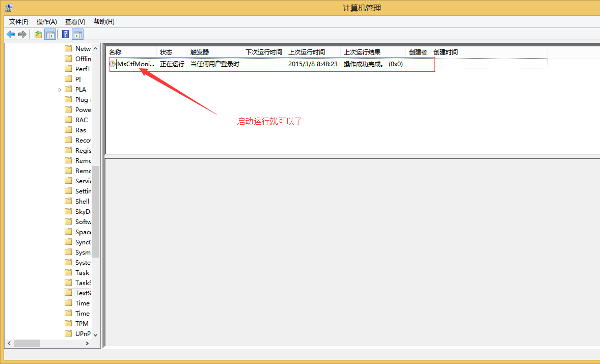This screenshot has width=600, height=364.
Task: Click the Computer Management title bar icon
Action: click(x=9, y=8)
